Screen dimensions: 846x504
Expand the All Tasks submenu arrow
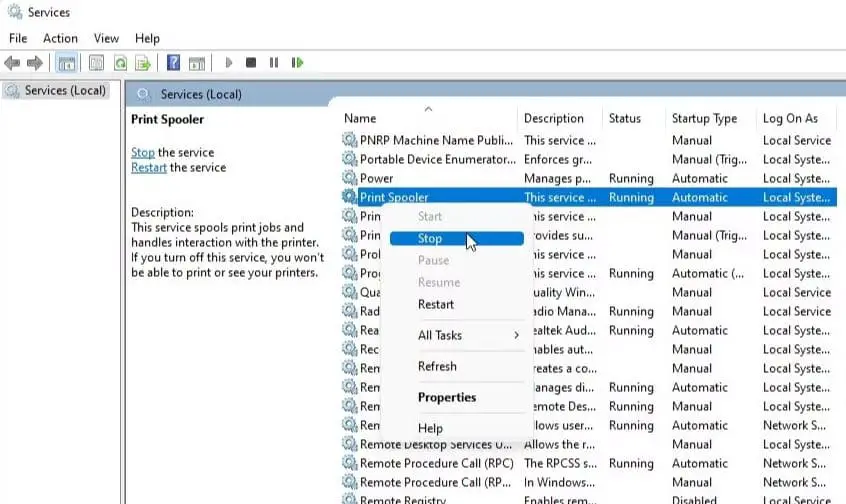click(516, 336)
